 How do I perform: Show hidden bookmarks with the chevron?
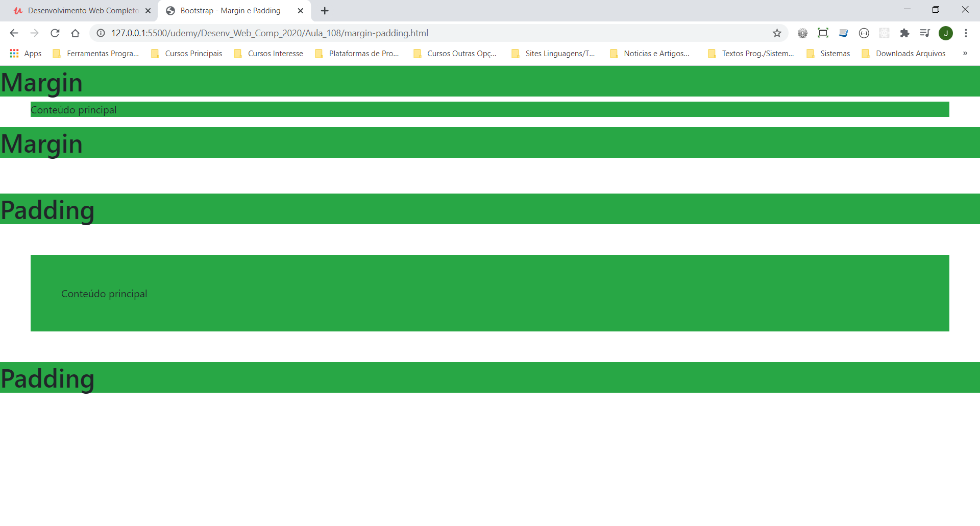coord(965,54)
